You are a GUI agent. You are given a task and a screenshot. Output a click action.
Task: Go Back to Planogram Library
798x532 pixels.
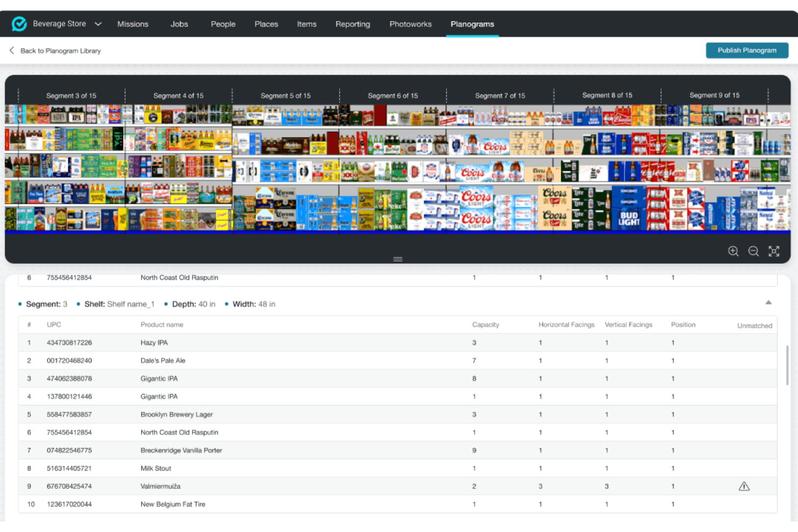point(60,51)
